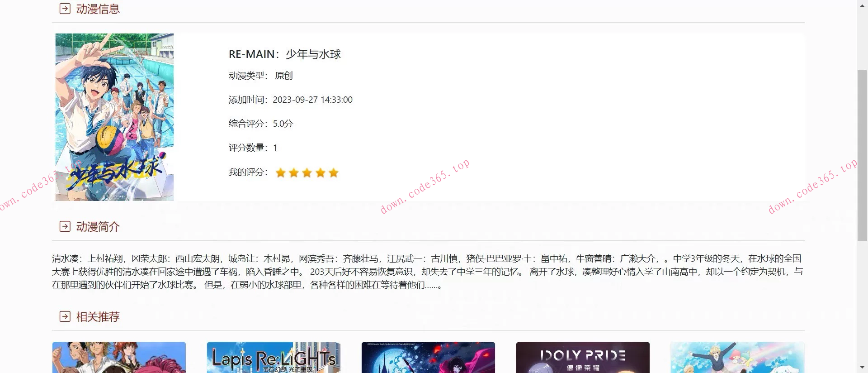Click the 相关推荐 section heading
The height and width of the screenshot is (373, 868).
(98, 317)
